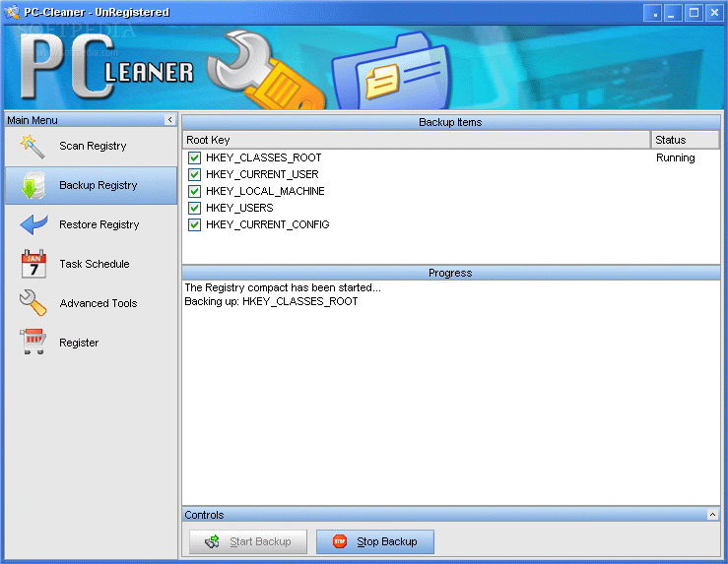Click the HKEY_USERS row label
This screenshot has width=728, height=564.
pyautogui.click(x=239, y=208)
